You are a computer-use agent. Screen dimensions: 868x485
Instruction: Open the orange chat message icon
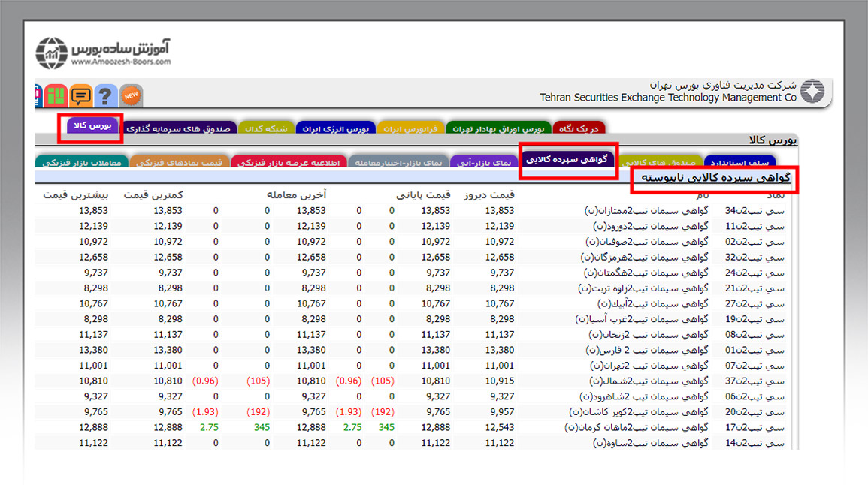tap(81, 96)
